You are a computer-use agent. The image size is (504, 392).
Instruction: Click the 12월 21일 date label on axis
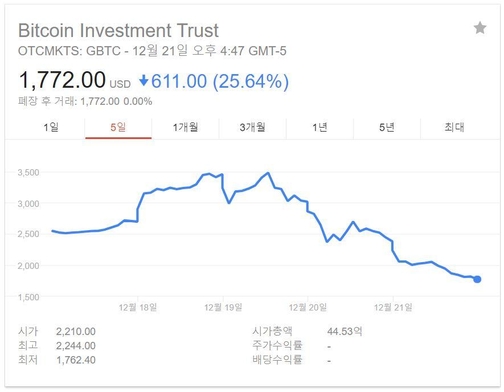click(393, 307)
